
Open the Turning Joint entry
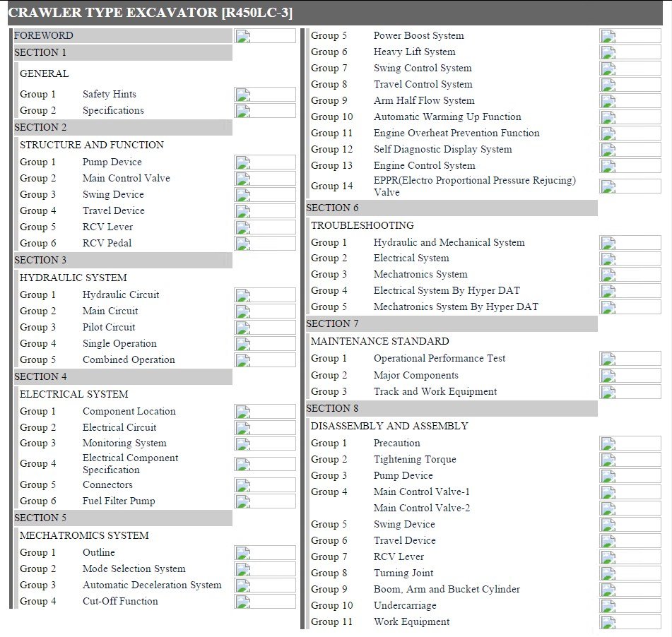point(403,573)
